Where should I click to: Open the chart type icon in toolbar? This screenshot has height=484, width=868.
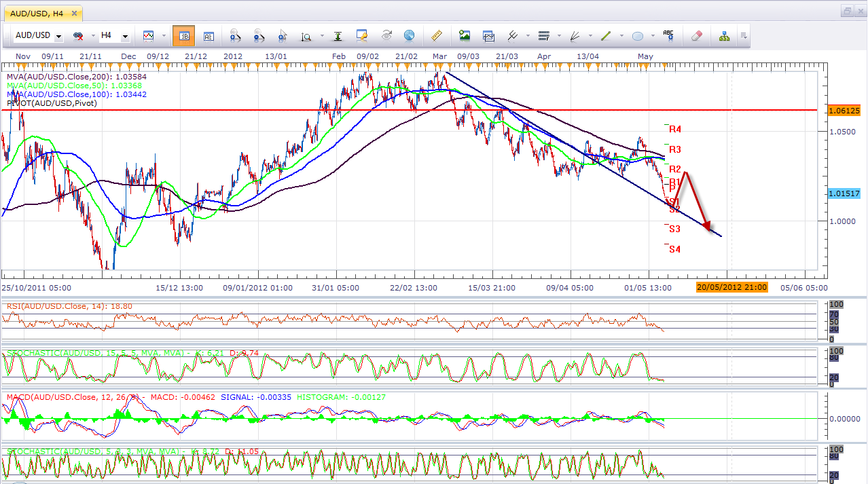click(x=148, y=35)
